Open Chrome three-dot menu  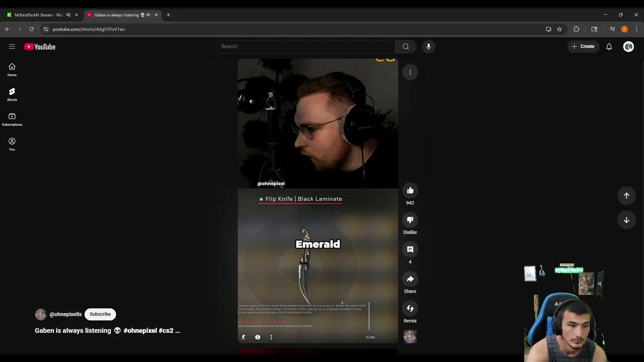click(636, 29)
